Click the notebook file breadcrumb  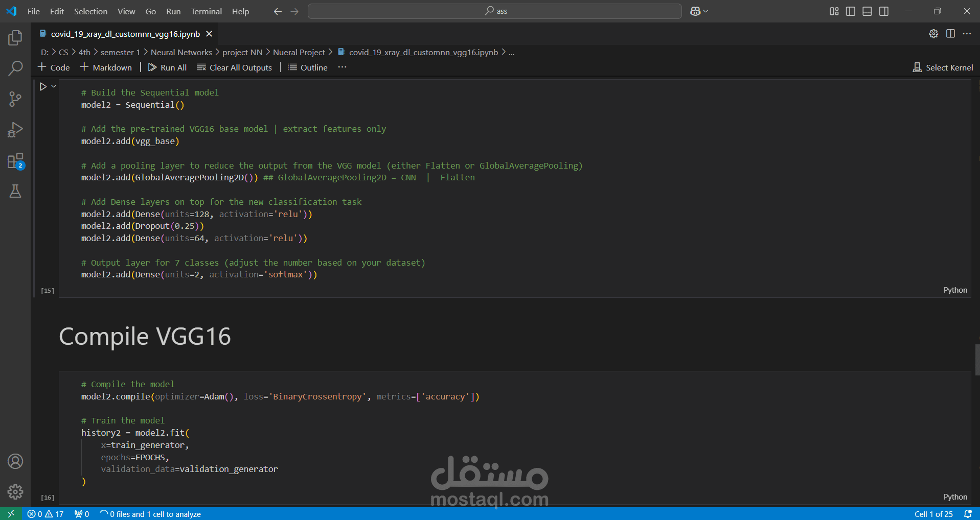[418, 52]
